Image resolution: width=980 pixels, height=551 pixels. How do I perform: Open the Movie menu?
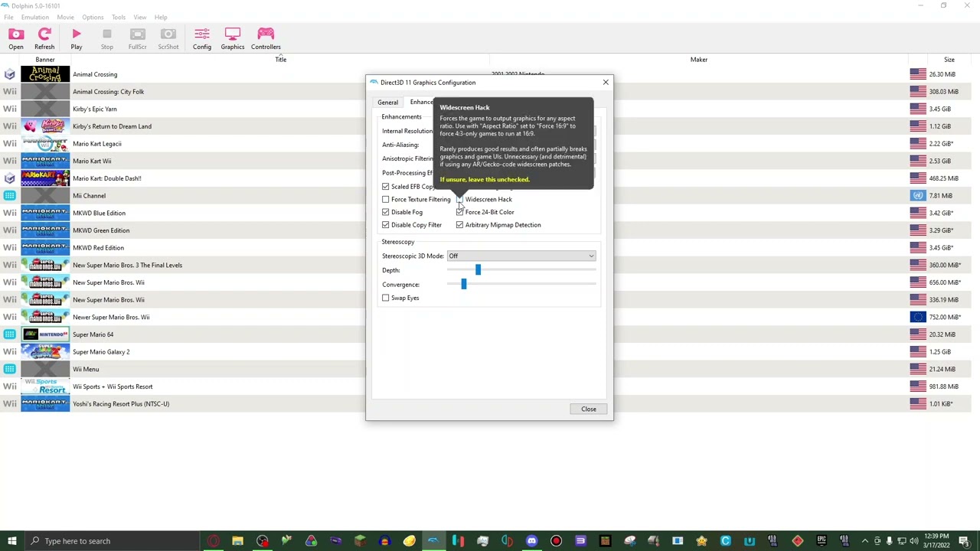65,17
